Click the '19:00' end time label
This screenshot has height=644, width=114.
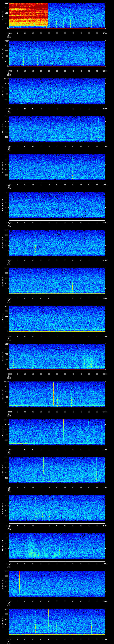[x=105, y=109]
